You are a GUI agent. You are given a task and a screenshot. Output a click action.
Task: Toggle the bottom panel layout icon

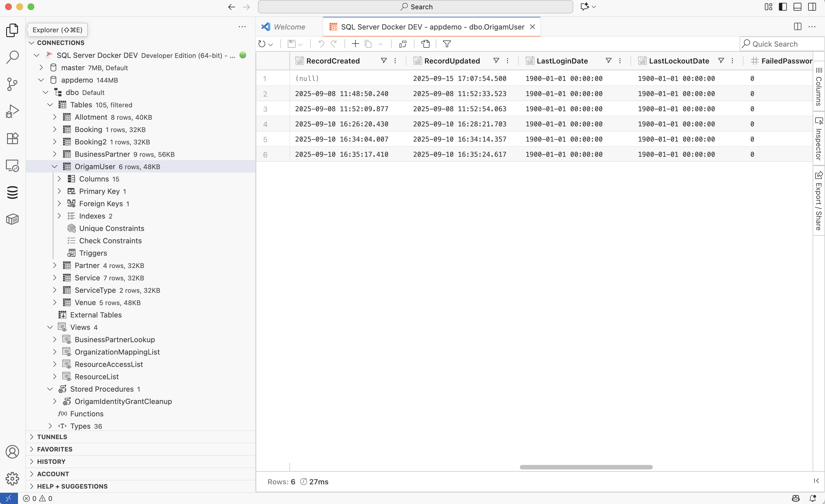click(797, 7)
